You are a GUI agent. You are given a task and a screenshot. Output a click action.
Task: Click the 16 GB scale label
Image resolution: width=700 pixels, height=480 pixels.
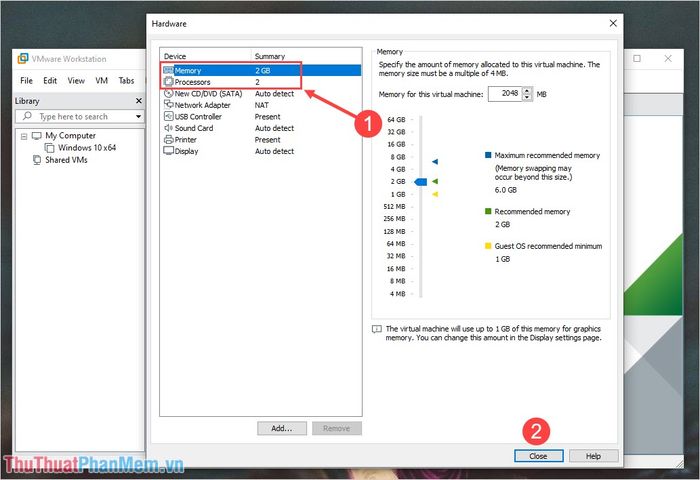[396, 144]
